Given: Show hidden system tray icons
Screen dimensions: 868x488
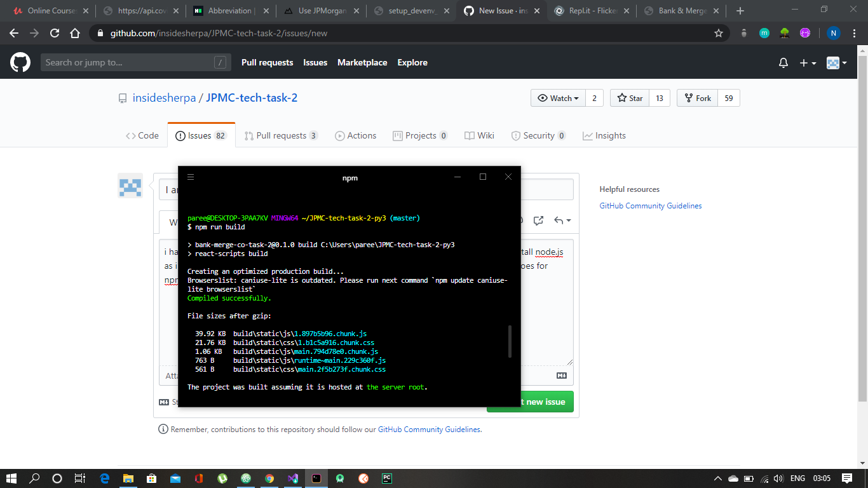Looking at the screenshot, I should (x=718, y=478).
